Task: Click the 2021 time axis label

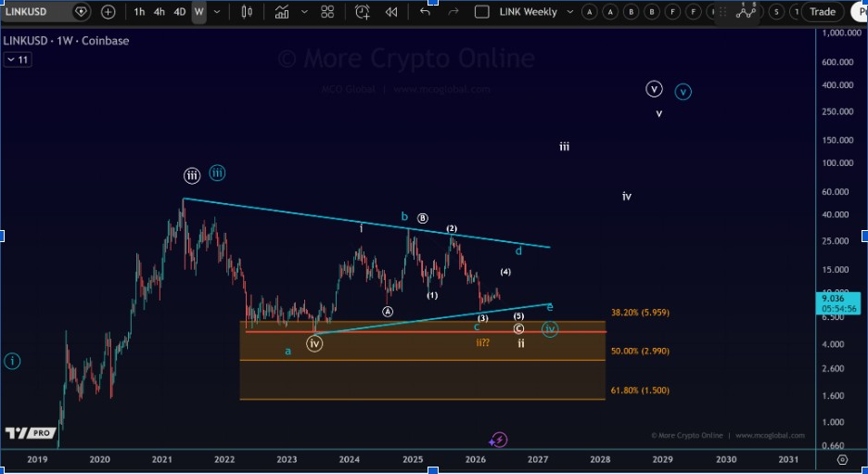Action: 162,459
